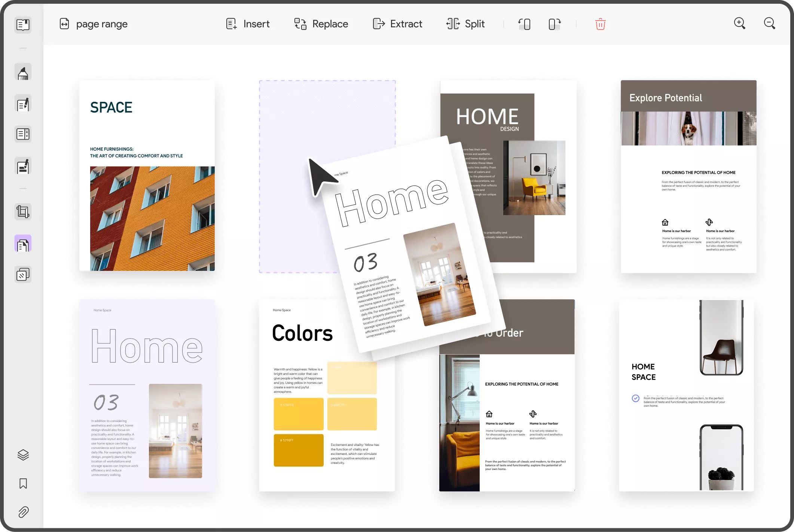Image resolution: width=794 pixels, height=532 pixels.
Task: Select the organize pages tool
Action: [x=23, y=244]
